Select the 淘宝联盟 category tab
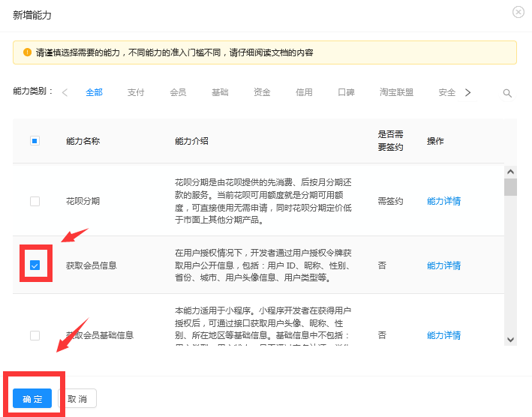 click(396, 92)
